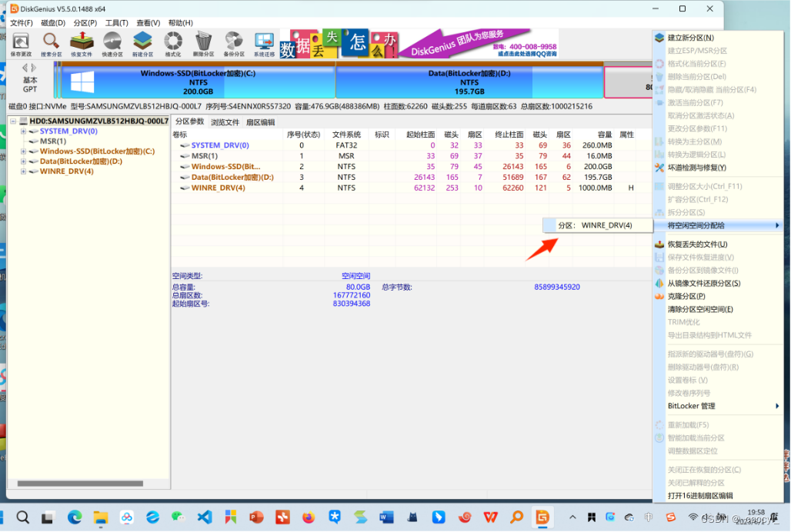Expand Data (D:) tree node
The image size is (791, 532).
pos(23,161)
